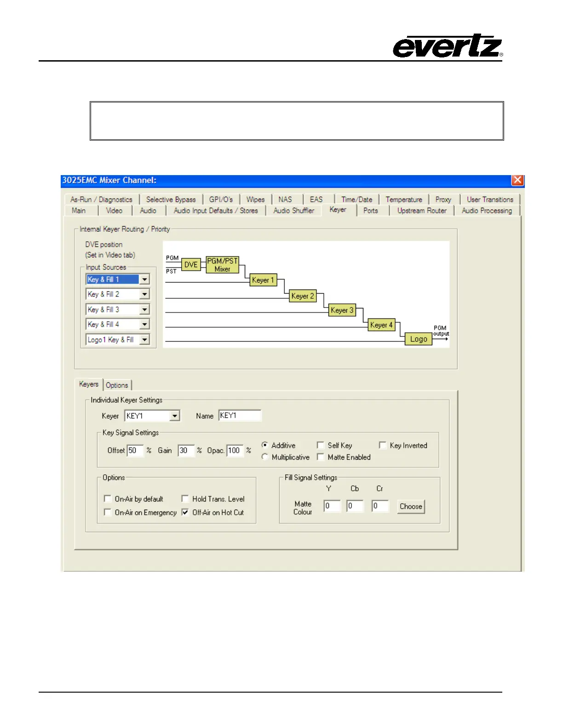Image resolution: width=563 pixels, height=728 pixels.
Task: Open User Transitions tab
Action: click(490, 199)
